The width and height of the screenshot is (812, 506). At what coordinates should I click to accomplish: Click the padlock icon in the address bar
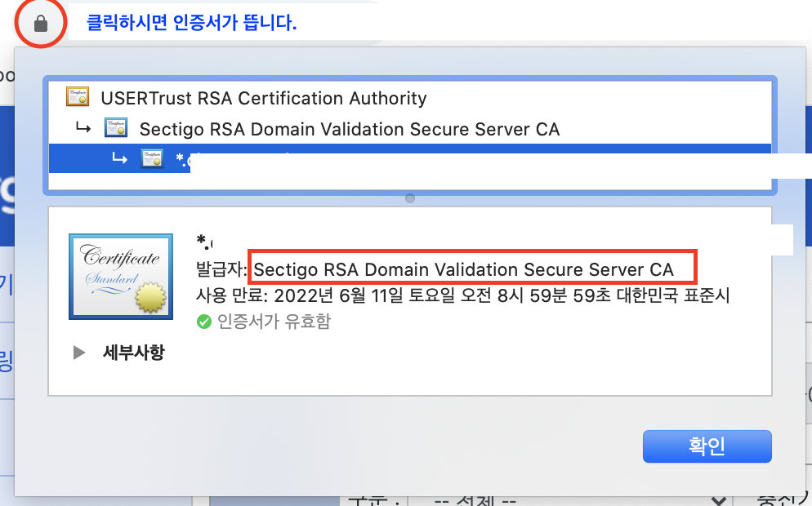point(41,24)
